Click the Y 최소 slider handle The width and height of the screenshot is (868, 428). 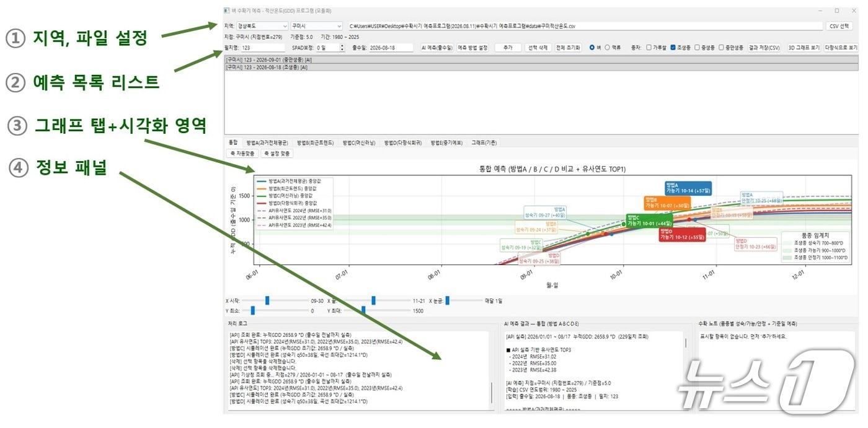[x=253, y=310]
